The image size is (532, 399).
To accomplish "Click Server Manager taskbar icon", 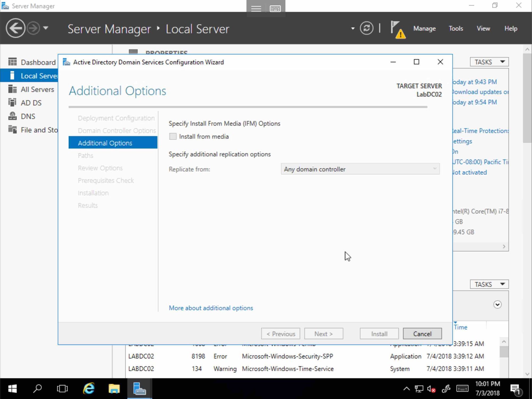I will coord(139,389).
